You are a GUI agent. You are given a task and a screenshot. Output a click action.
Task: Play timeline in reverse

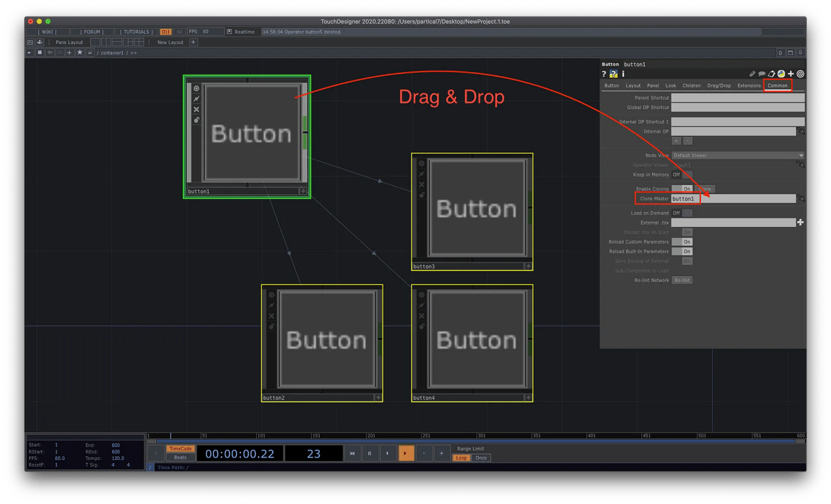click(x=388, y=453)
